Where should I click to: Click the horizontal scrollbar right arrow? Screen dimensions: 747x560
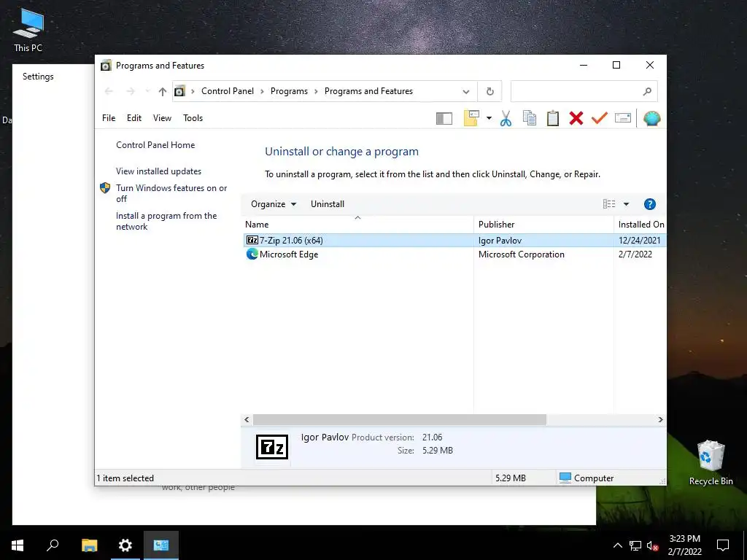pyautogui.click(x=660, y=419)
